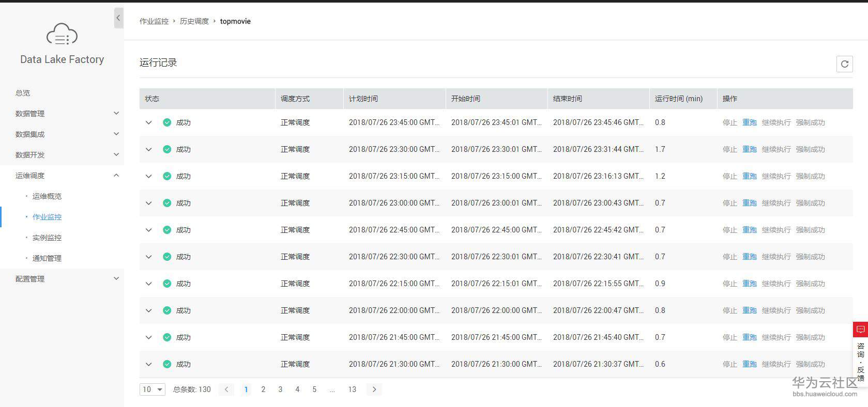This screenshot has width=868, height=407.
Task: Go to the next page with the right arrow
Action: coord(374,389)
